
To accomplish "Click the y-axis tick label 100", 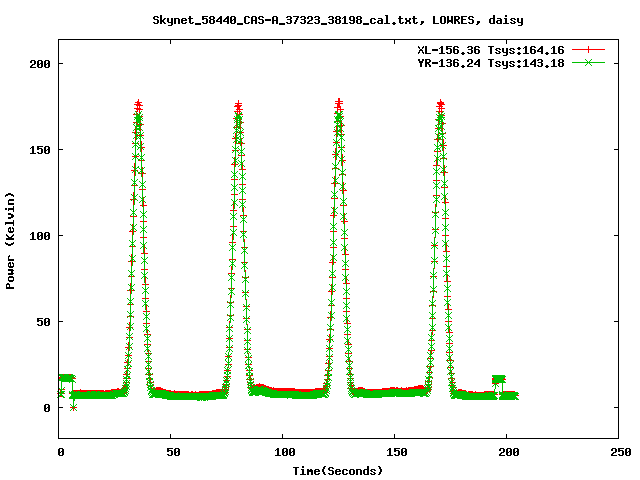I will click(x=40, y=236).
